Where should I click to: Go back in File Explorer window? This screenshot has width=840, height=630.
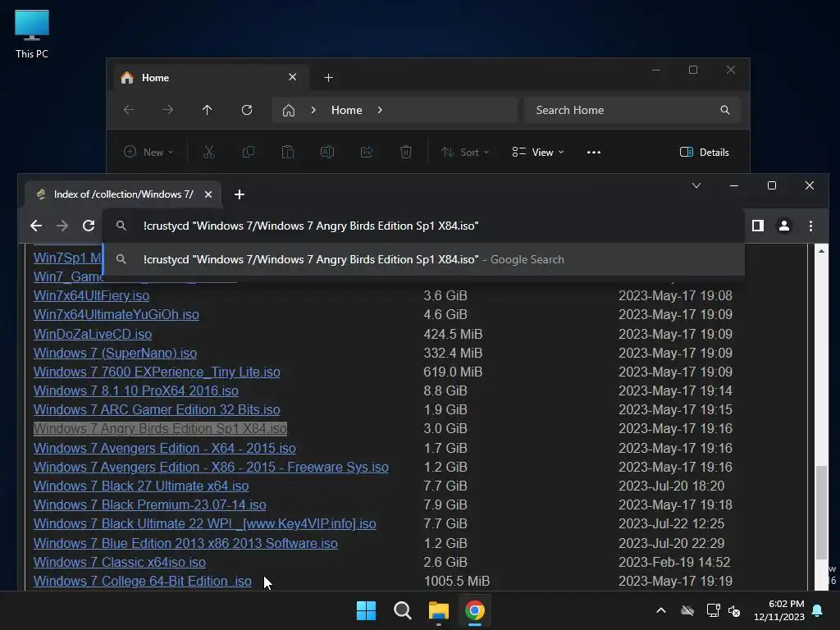tap(129, 110)
